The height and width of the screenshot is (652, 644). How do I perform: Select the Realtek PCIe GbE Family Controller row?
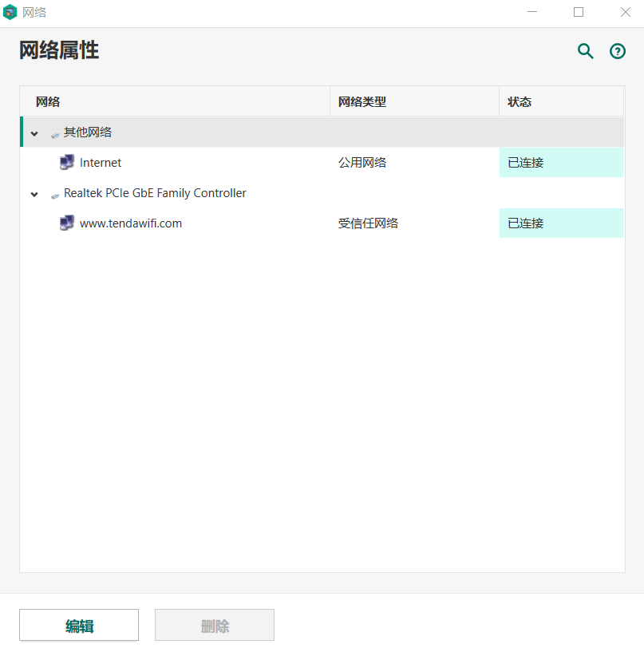[322, 193]
